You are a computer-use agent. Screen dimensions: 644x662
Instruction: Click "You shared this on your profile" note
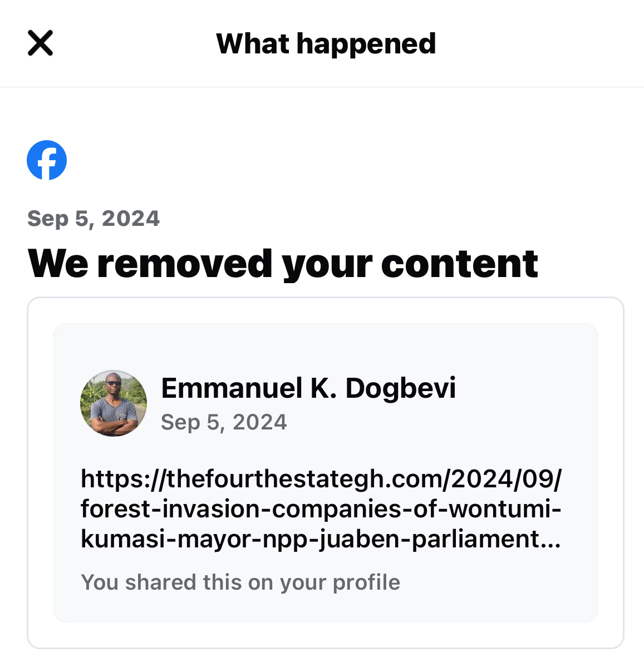240,582
